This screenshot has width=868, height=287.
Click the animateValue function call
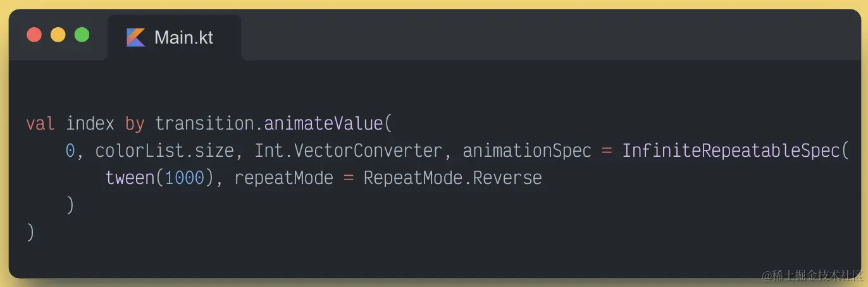coord(323,123)
